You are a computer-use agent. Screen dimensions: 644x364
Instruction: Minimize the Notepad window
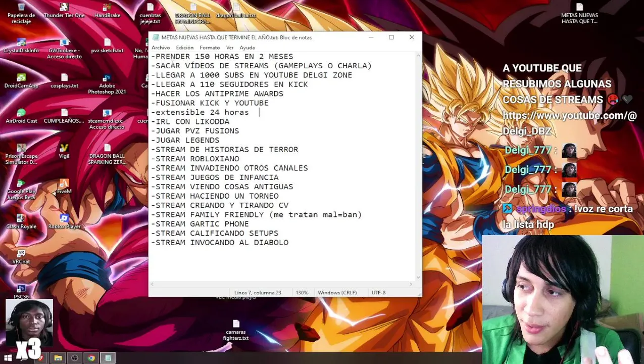coord(371,37)
